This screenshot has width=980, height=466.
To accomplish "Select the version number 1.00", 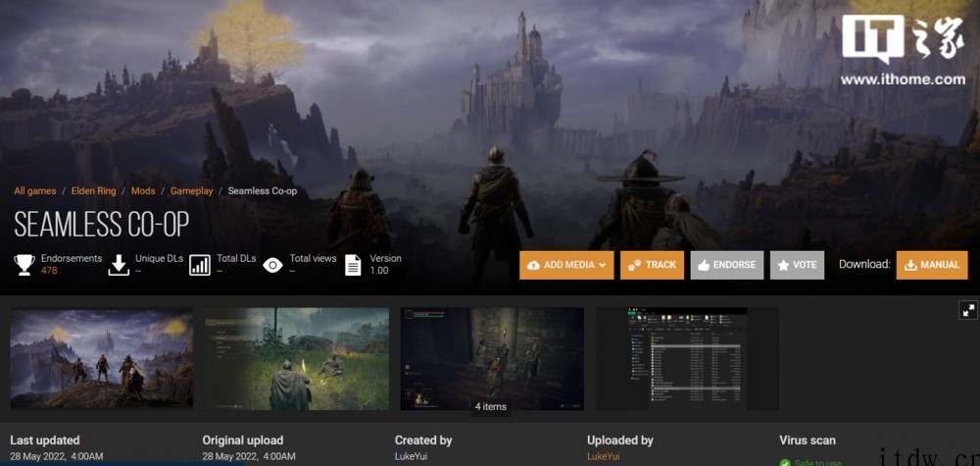I will coord(378,271).
